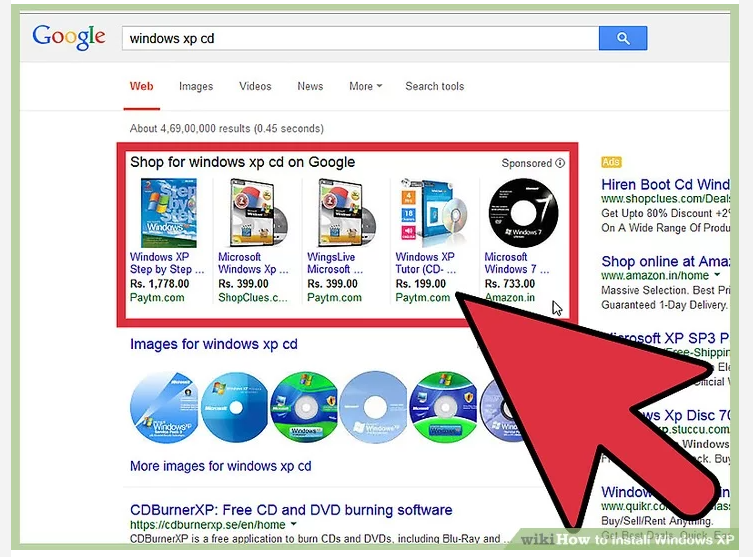Viewport: 753px width, 557px height.
Task: Expand the More dropdown menu
Action: pos(365,86)
